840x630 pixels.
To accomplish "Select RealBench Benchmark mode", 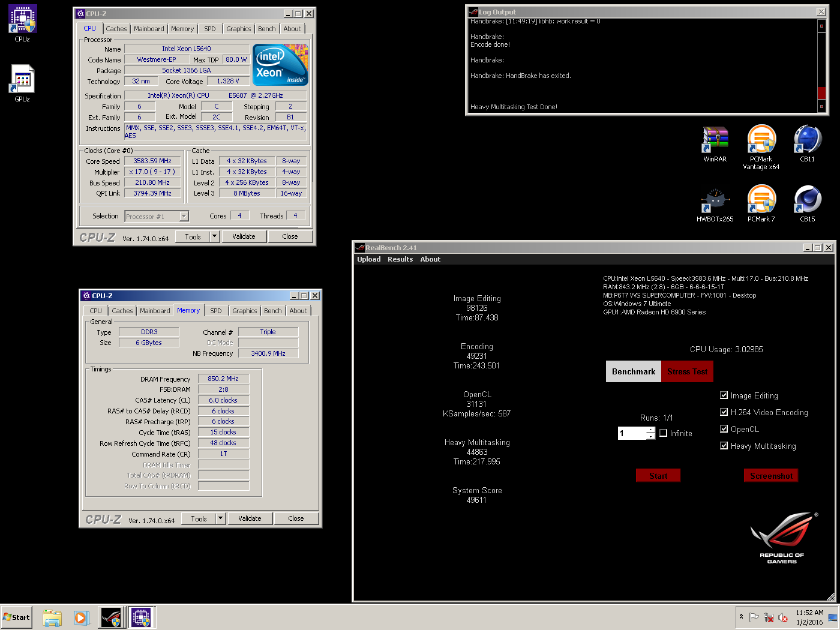I will tap(634, 371).
